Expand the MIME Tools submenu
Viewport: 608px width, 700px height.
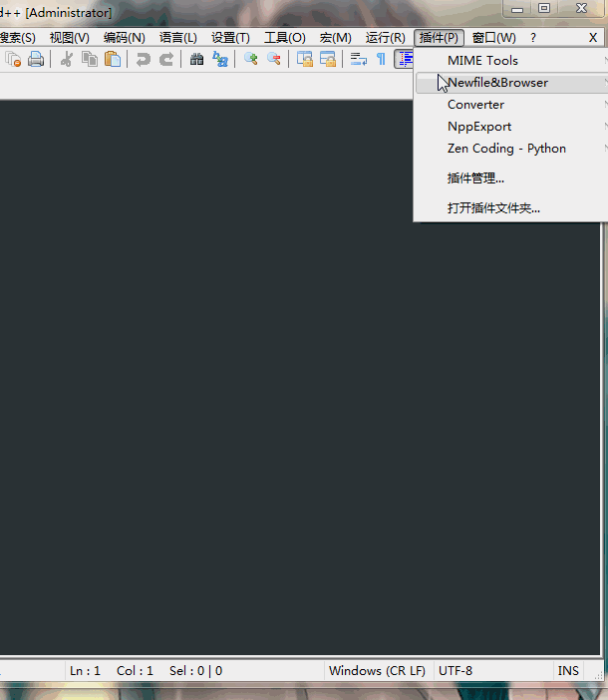tap(511, 60)
